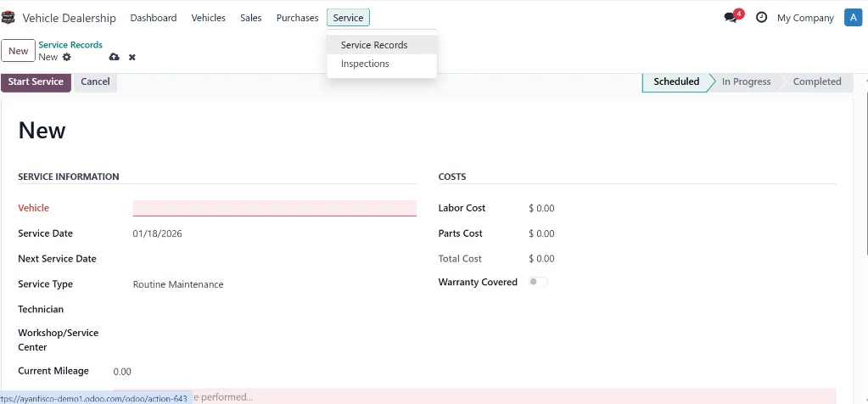Select the Completed status stage

pos(816,82)
